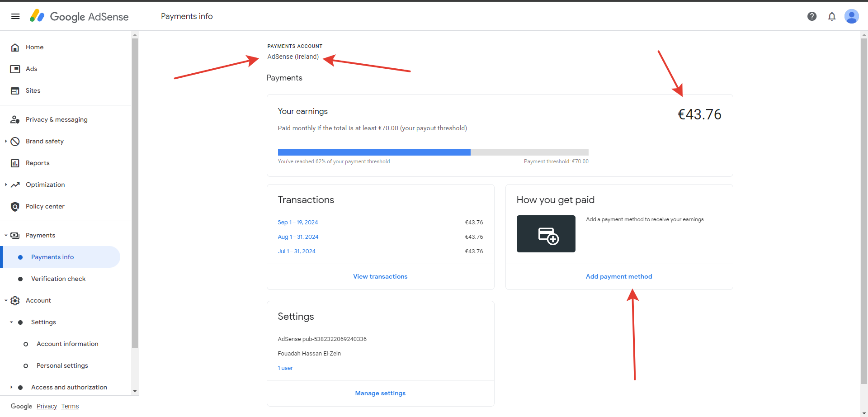
Task: Click the €43.76 earnings total
Action: coord(699,114)
